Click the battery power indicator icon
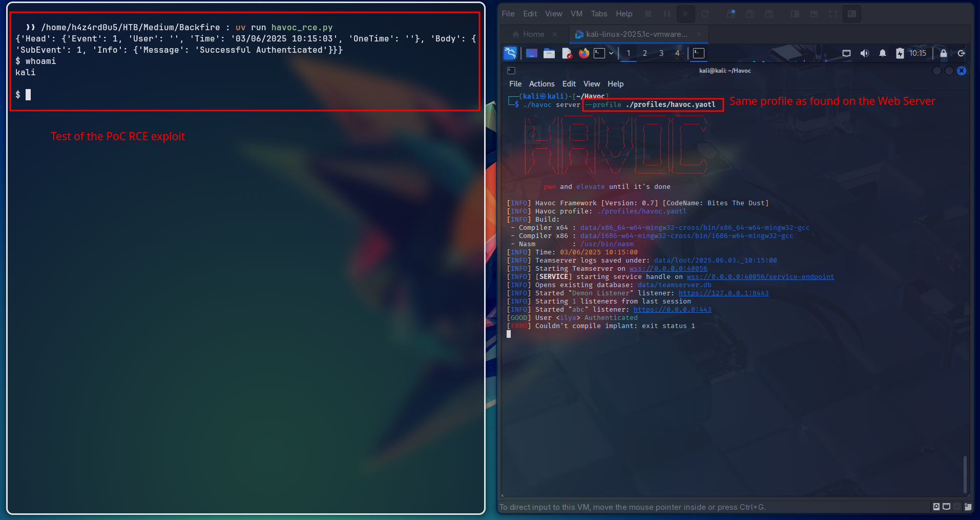Image resolution: width=980 pixels, height=520 pixels. [900, 53]
